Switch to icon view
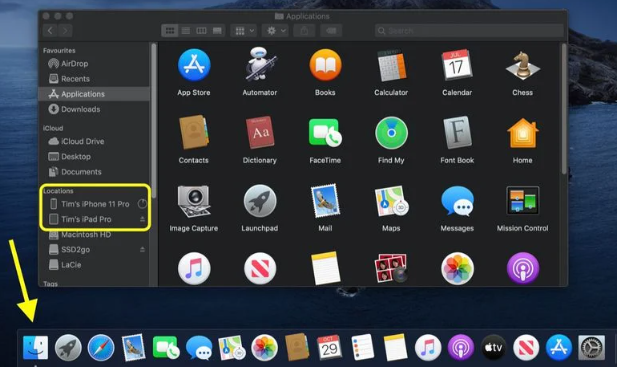 [x=170, y=31]
